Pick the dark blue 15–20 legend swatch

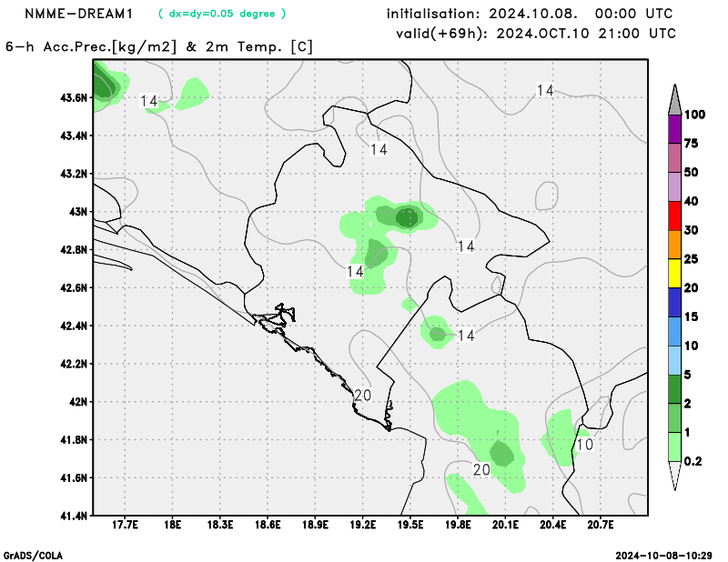(674, 302)
